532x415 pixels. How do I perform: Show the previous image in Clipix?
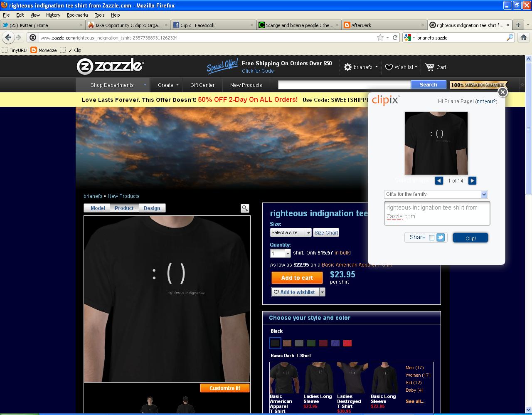(439, 180)
